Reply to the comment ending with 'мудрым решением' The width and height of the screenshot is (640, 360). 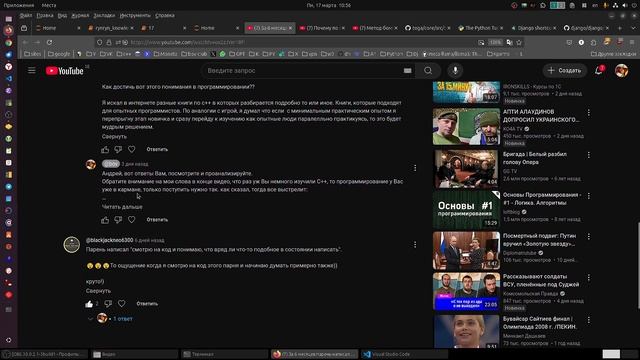coord(157,149)
